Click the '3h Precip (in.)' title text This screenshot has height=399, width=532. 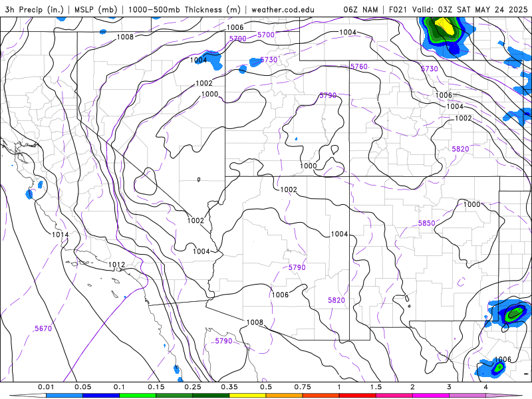click(x=35, y=9)
